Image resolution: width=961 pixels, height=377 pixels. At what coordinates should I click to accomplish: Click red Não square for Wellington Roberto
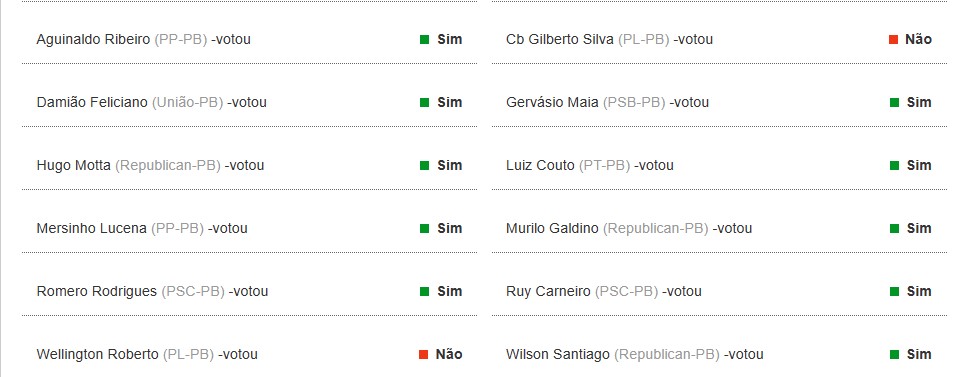pos(423,354)
